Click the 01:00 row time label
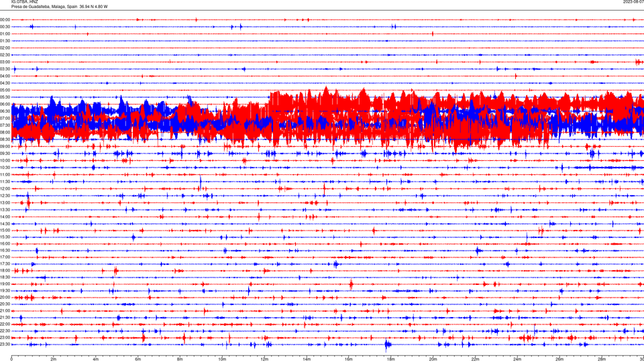 coord(5,34)
